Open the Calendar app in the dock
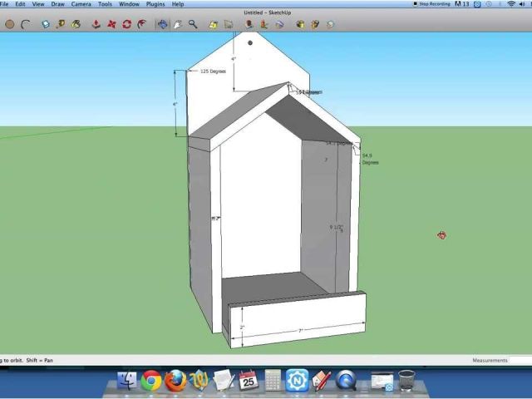This screenshot has width=532, height=399. (248, 381)
